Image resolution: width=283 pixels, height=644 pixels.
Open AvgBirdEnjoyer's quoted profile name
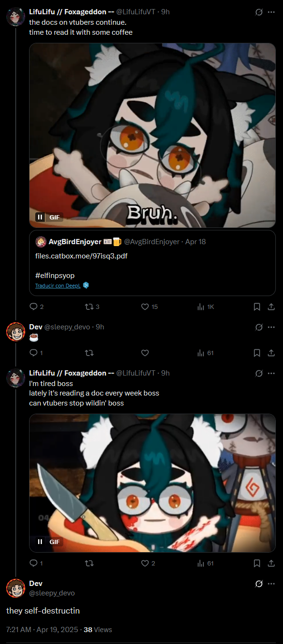click(x=75, y=242)
